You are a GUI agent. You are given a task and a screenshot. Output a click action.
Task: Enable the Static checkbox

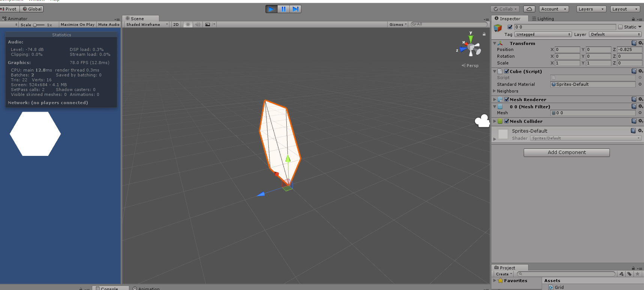620,27
